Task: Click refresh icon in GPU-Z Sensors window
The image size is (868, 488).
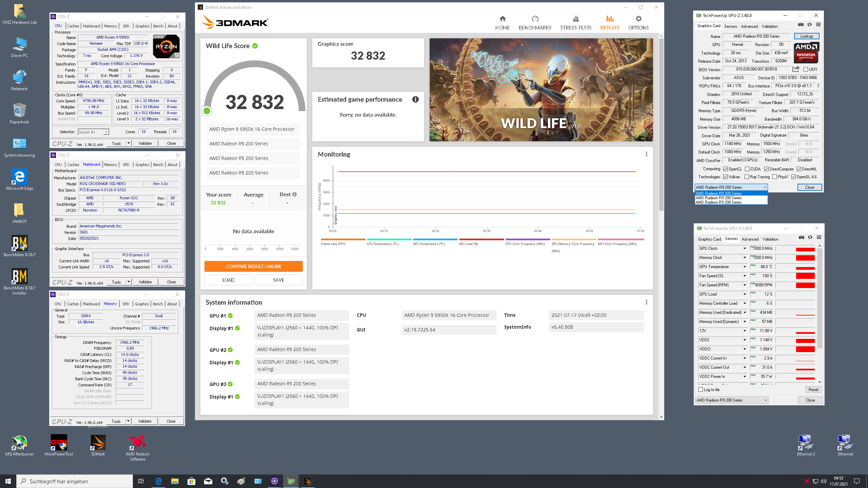Action: [810, 238]
